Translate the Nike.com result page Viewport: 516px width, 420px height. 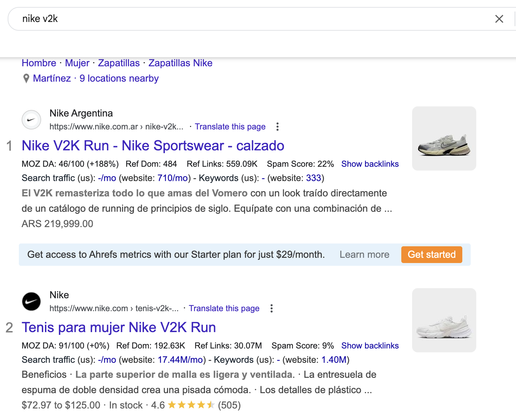224,308
